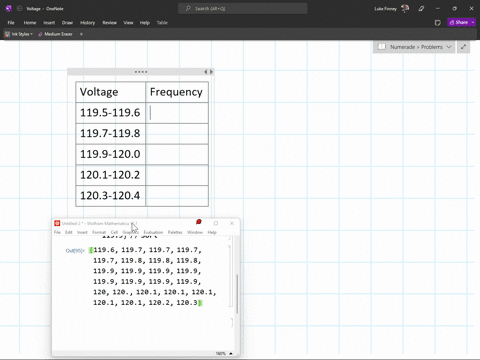
Task: Click the OneNote app logo in title bar
Action: [9, 9]
